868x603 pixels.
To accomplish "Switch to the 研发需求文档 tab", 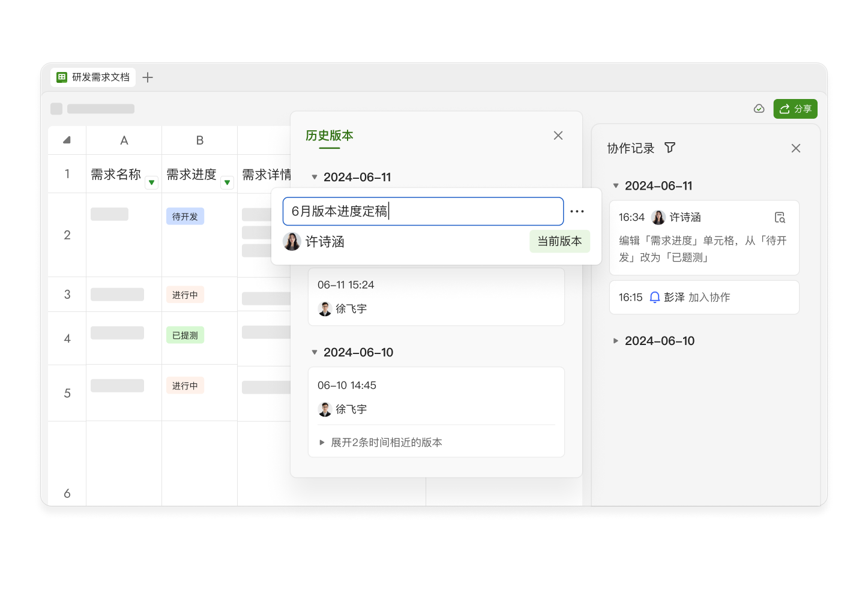I will click(93, 77).
